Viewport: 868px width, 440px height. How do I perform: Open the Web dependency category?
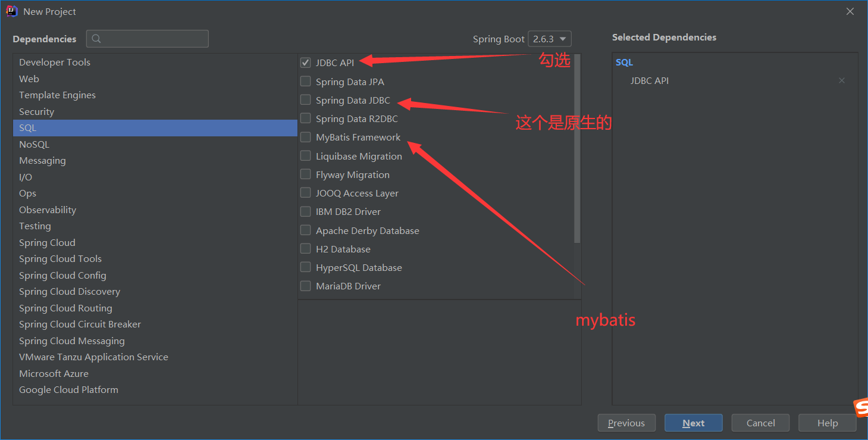[155, 79]
